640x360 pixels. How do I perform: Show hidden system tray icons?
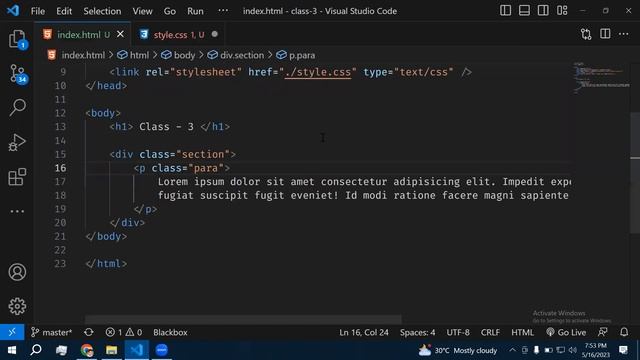[512, 350]
